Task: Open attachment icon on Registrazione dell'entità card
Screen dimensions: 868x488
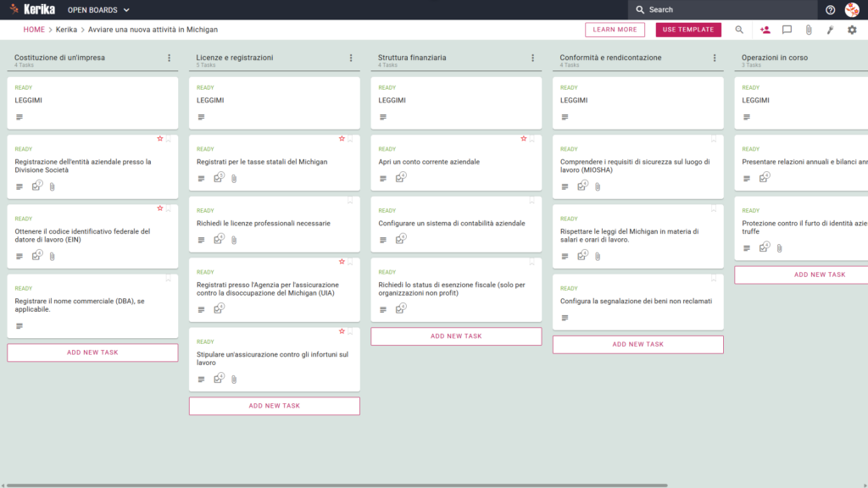Action: tap(52, 187)
